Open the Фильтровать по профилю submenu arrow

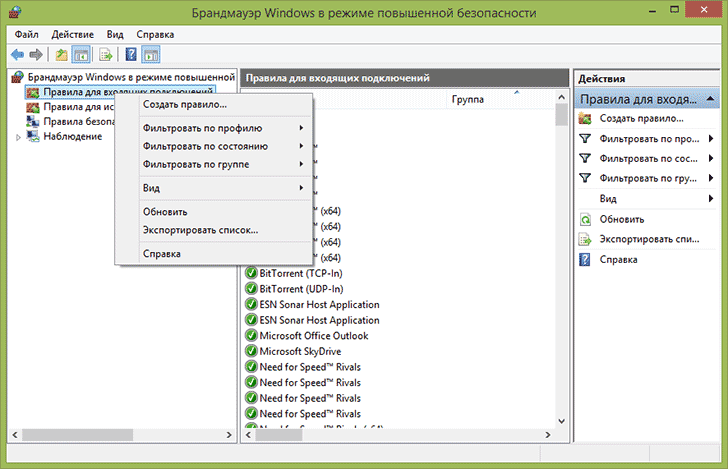[301, 128]
